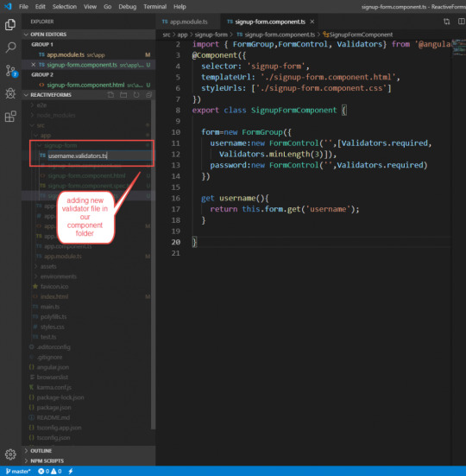Screen dimensions: 466x476
Task: Open the View menu
Action: [90, 6]
